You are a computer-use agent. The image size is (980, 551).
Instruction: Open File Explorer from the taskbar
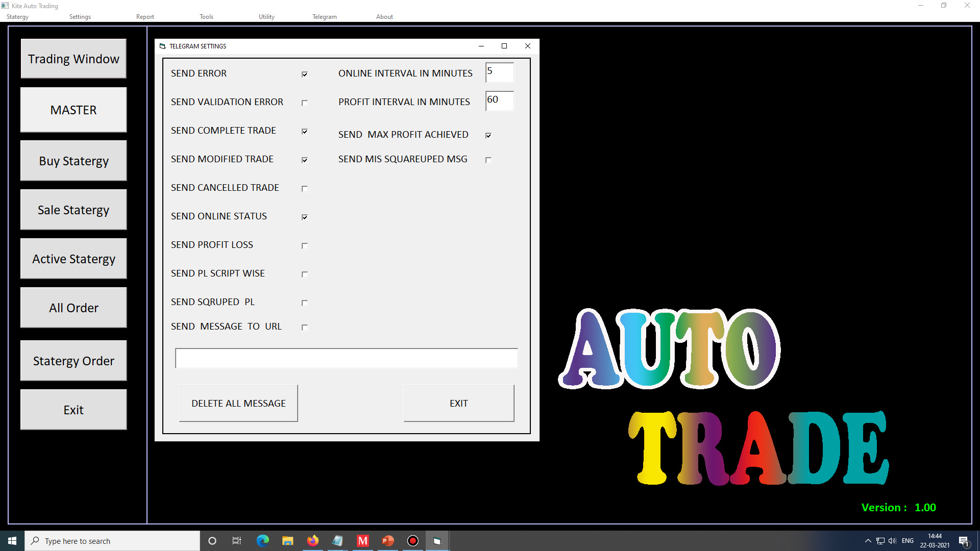click(x=288, y=541)
